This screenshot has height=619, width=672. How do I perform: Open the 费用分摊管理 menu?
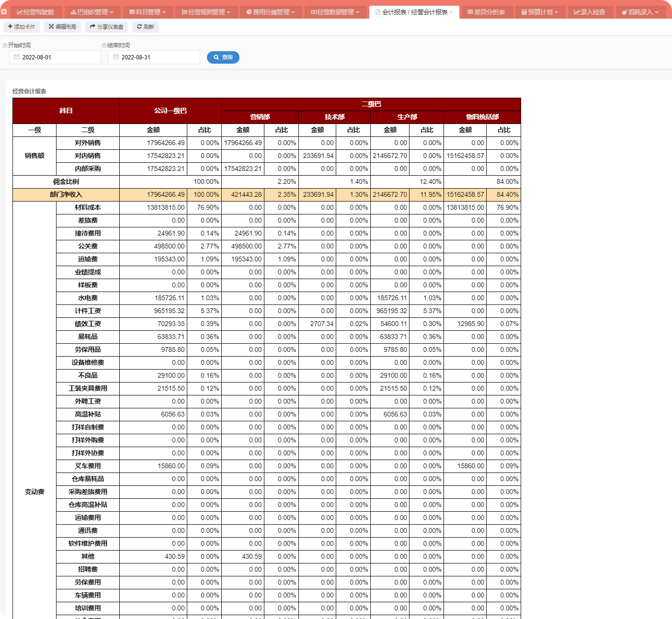point(271,12)
